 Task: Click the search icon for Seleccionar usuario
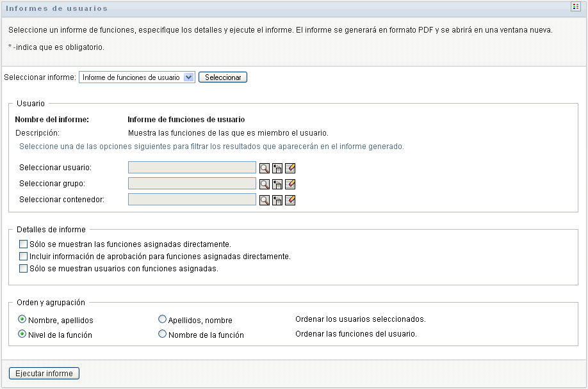(x=264, y=168)
